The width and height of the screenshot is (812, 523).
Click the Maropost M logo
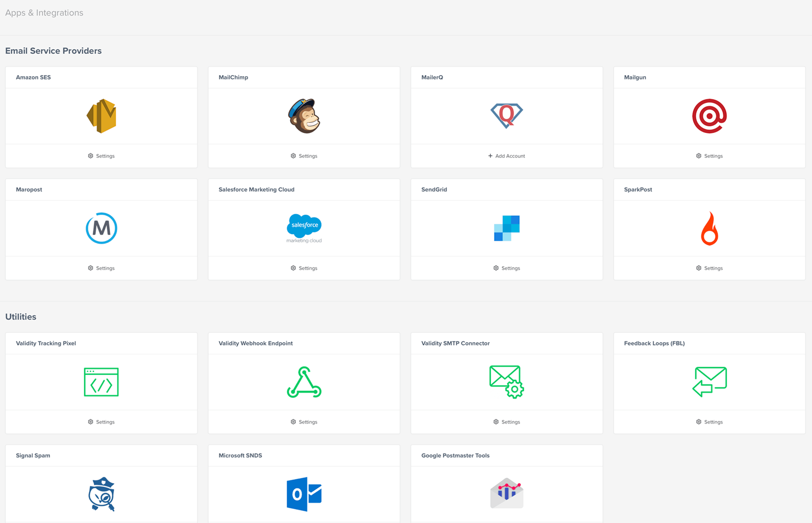[x=101, y=228]
